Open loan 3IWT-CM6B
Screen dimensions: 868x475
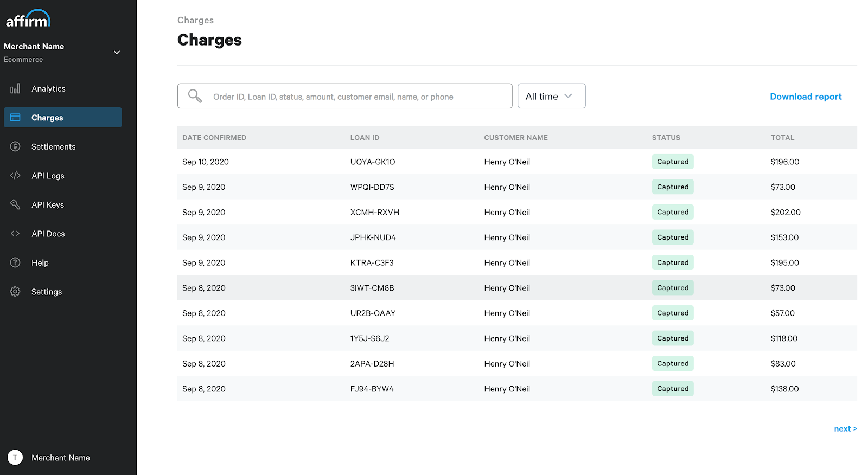point(372,288)
